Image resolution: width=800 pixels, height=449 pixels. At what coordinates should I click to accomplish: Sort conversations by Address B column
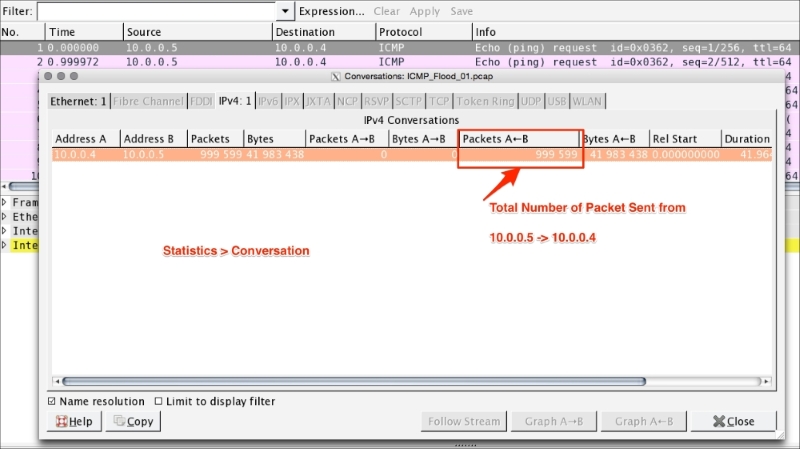click(x=154, y=139)
